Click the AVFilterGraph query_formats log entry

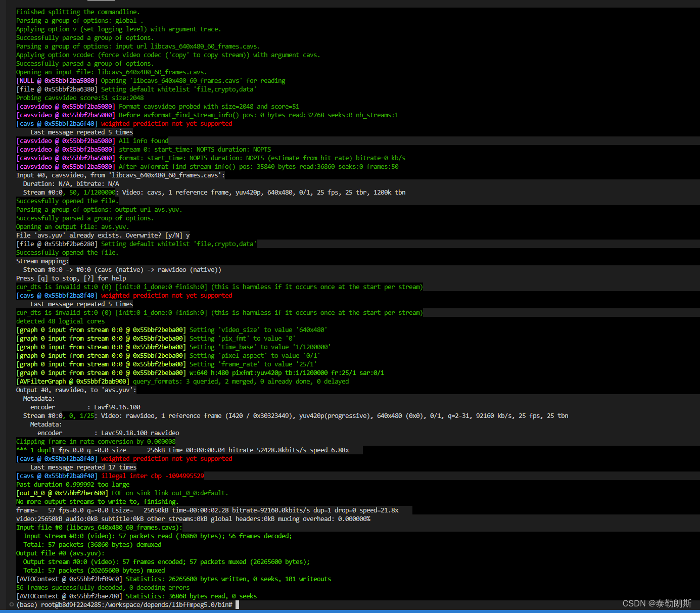(177, 381)
